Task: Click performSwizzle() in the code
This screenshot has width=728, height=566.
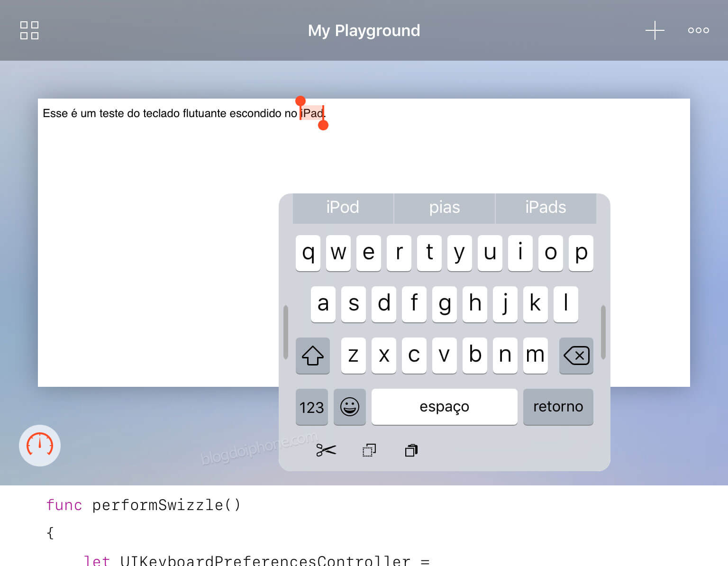Action: tap(166, 505)
